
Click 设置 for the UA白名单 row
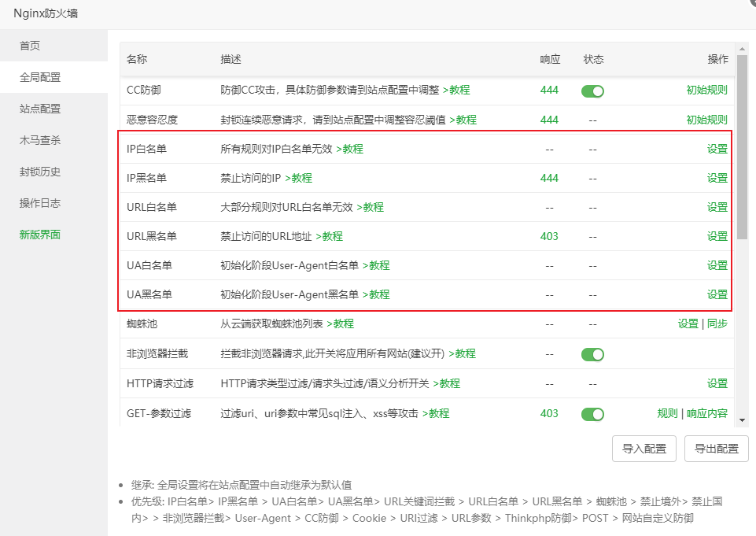717,265
